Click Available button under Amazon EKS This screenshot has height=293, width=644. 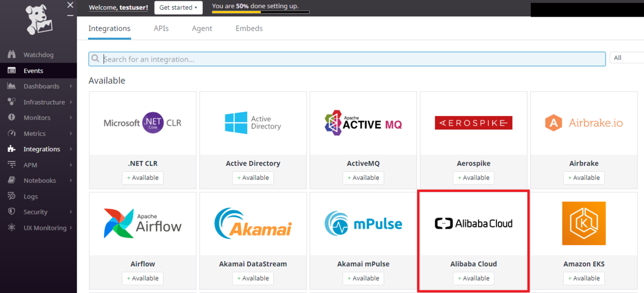pyautogui.click(x=584, y=278)
